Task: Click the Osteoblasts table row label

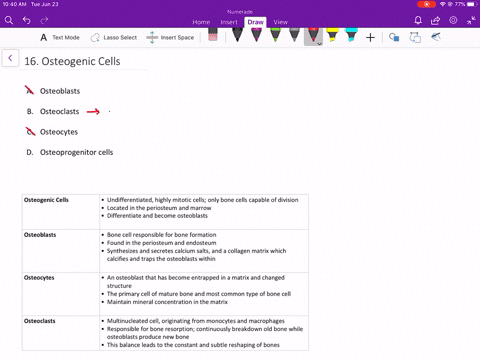Action: tap(40, 235)
